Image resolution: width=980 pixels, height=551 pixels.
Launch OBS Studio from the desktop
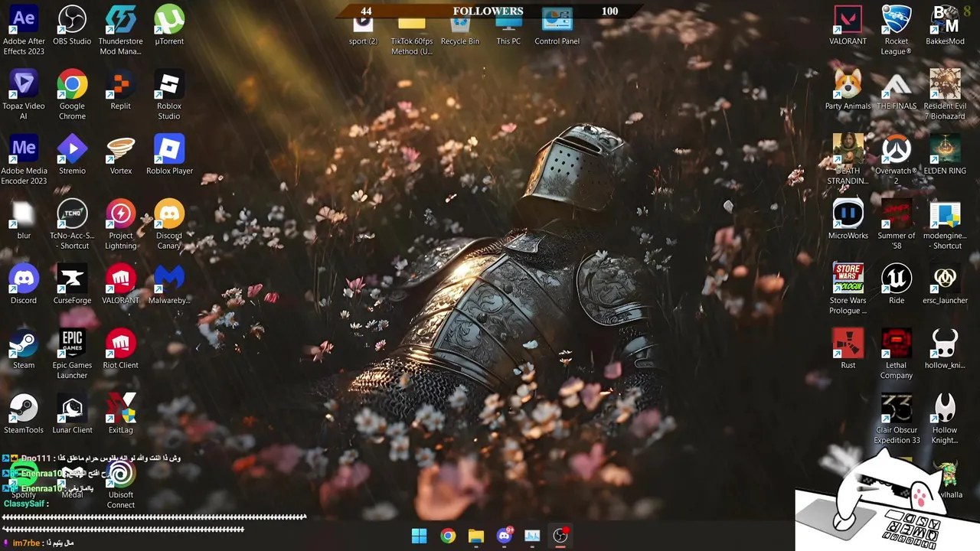[72, 26]
